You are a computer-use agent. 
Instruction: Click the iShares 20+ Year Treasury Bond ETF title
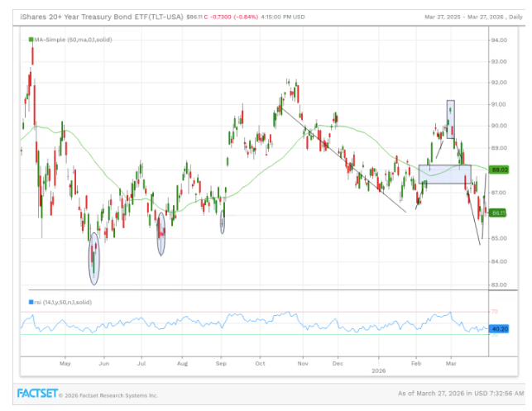(102, 17)
